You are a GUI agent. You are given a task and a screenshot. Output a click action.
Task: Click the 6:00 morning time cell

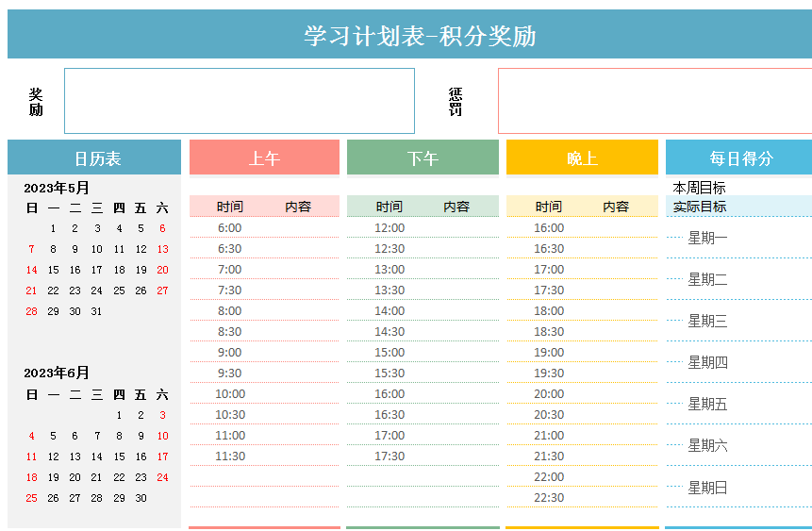click(229, 228)
